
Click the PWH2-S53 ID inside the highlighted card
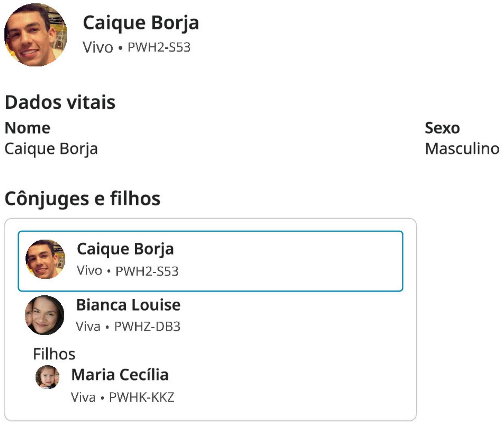pos(147,271)
